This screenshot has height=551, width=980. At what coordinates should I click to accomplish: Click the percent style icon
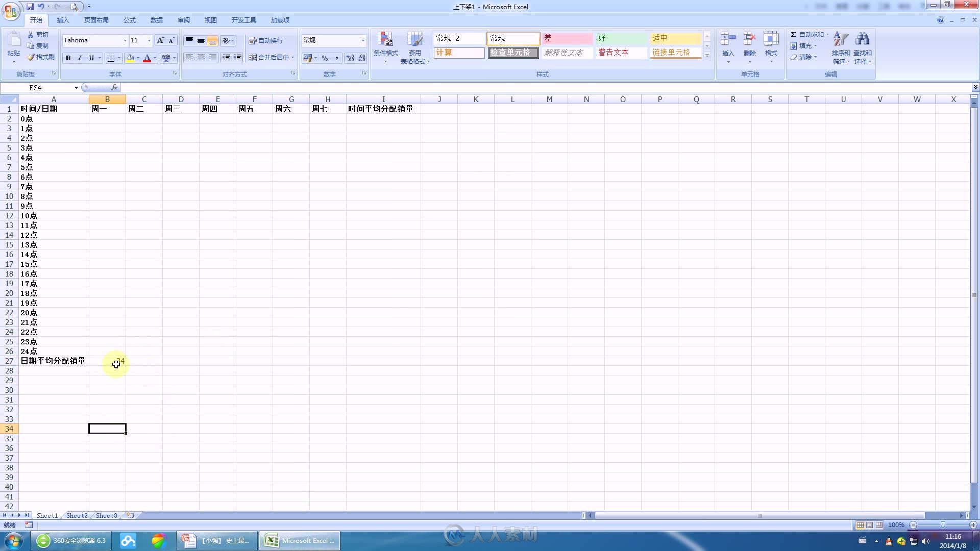tap(325, 58)
